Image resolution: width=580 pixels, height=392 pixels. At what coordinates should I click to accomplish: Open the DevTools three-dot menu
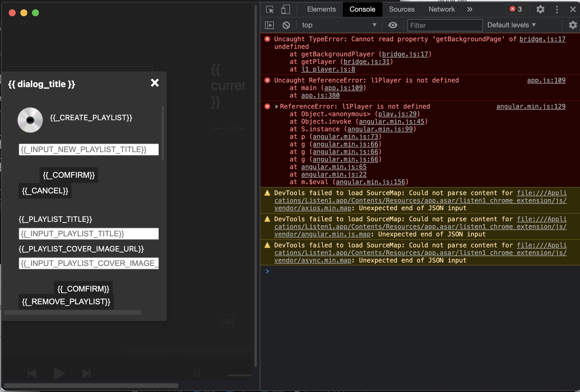pos(557,10)
